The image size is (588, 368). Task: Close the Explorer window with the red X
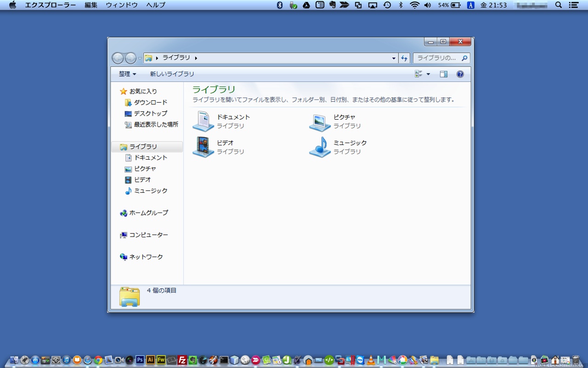point(460,41)
